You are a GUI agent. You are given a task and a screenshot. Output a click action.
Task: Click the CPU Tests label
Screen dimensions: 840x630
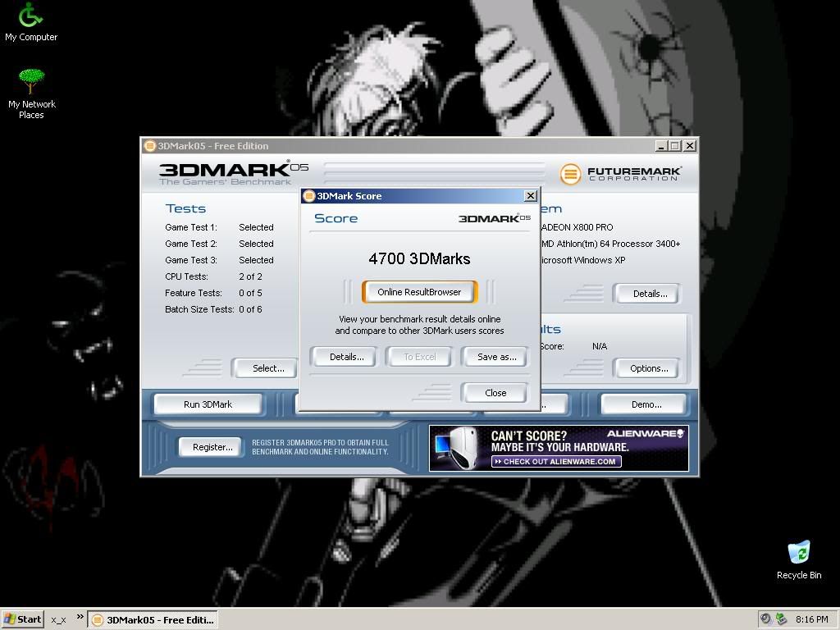coord(186,276)
